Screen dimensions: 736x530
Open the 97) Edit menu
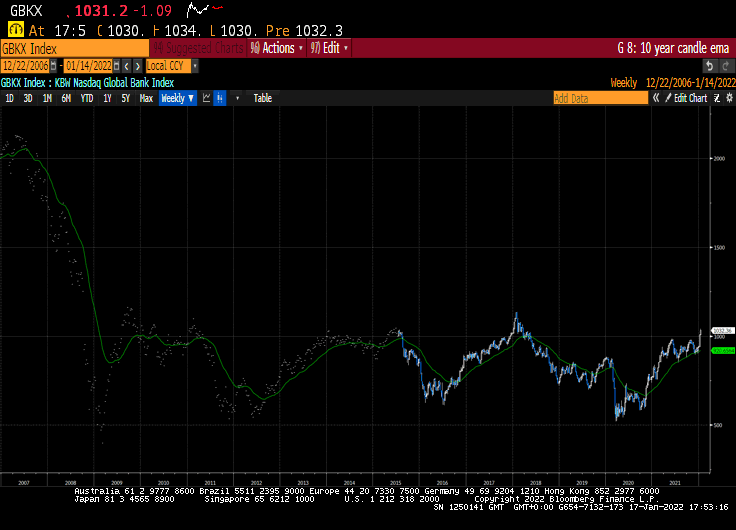(330, 48)
